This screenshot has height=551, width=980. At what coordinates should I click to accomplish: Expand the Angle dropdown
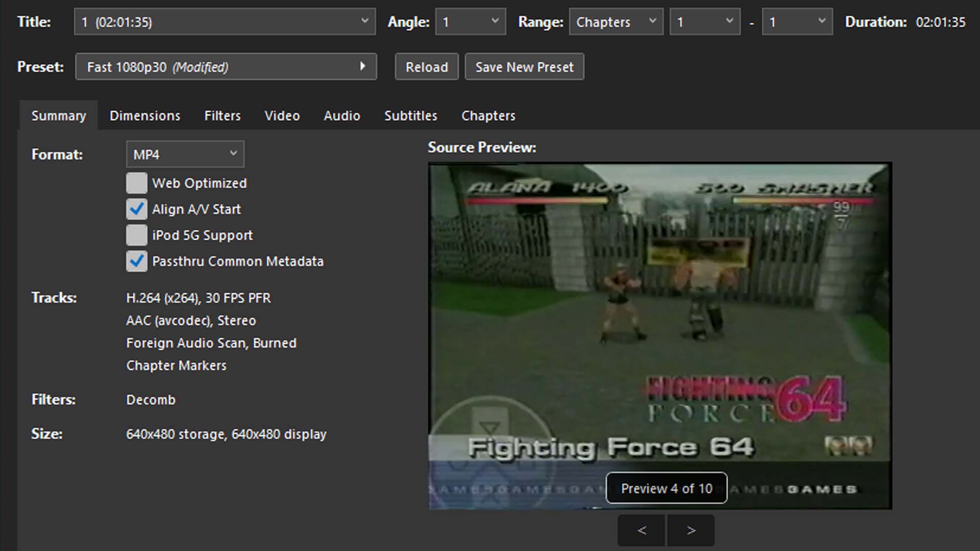click(470, 22)
